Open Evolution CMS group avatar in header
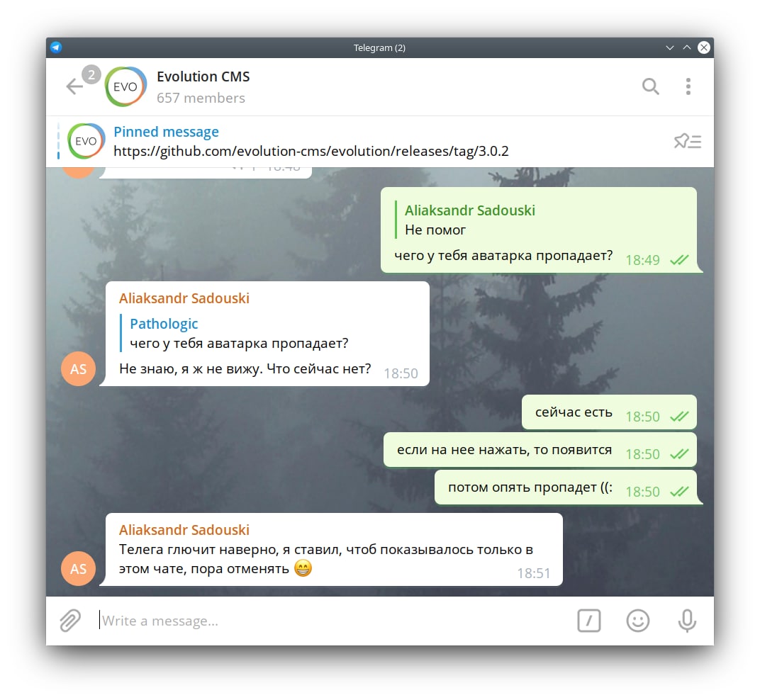 (125, 86)
